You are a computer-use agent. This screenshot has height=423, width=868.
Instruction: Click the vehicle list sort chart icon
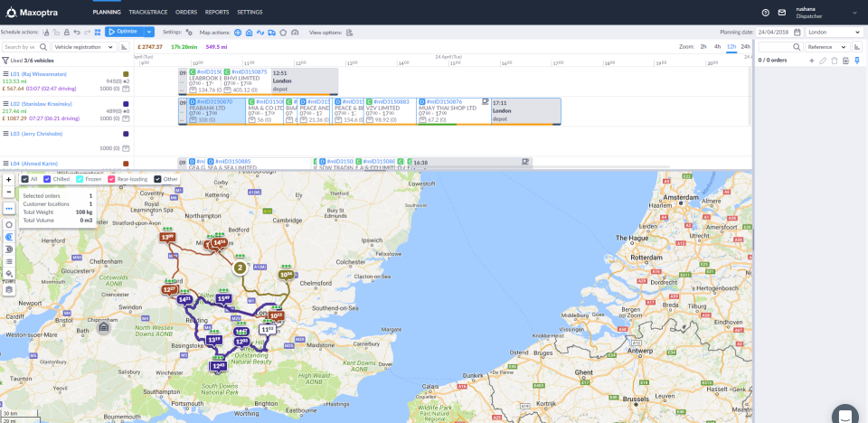pyautogui.click(x=124, y=47)
